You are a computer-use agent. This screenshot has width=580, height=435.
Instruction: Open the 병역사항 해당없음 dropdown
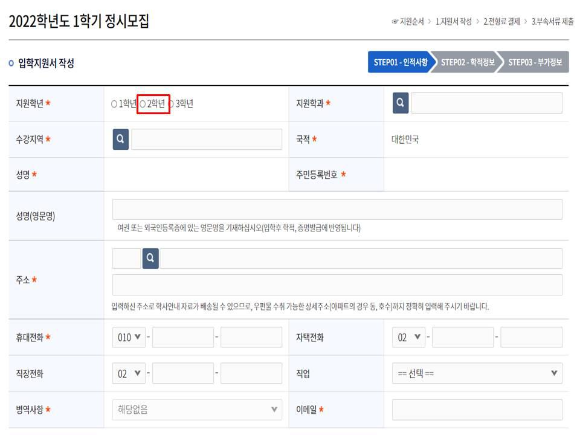coord(197,409)
